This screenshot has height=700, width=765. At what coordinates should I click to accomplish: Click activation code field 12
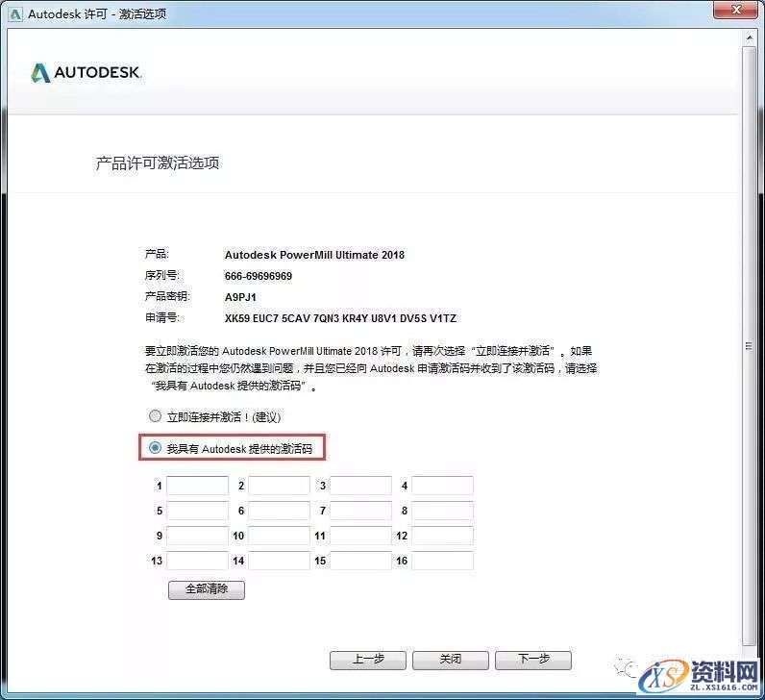pos(442,536)
